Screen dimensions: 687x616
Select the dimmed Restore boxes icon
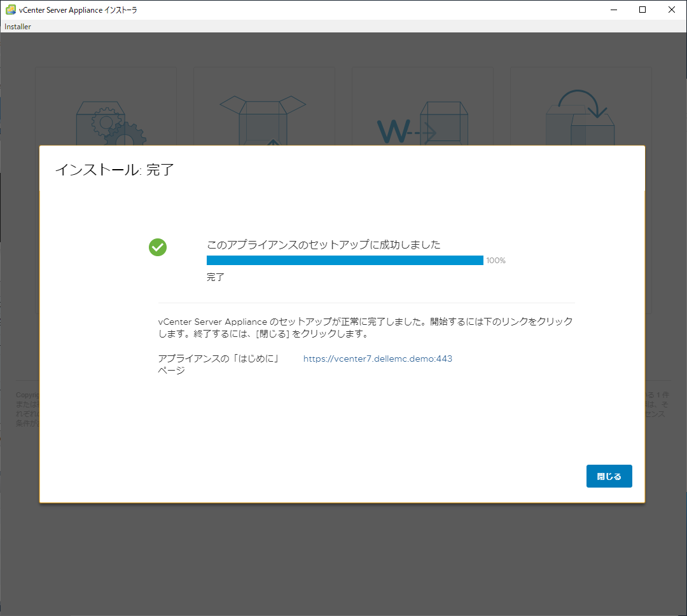pyautogui.click(x=580, y=118)
